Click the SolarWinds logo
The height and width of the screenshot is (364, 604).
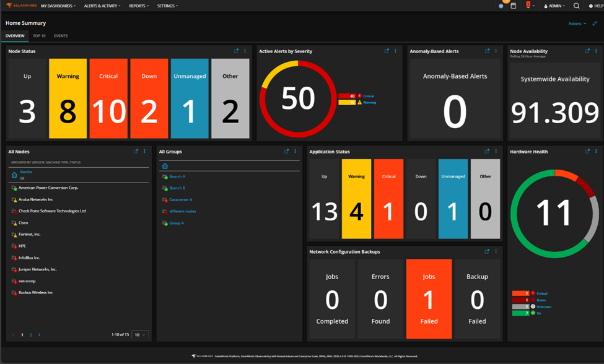tap(21, 6)
